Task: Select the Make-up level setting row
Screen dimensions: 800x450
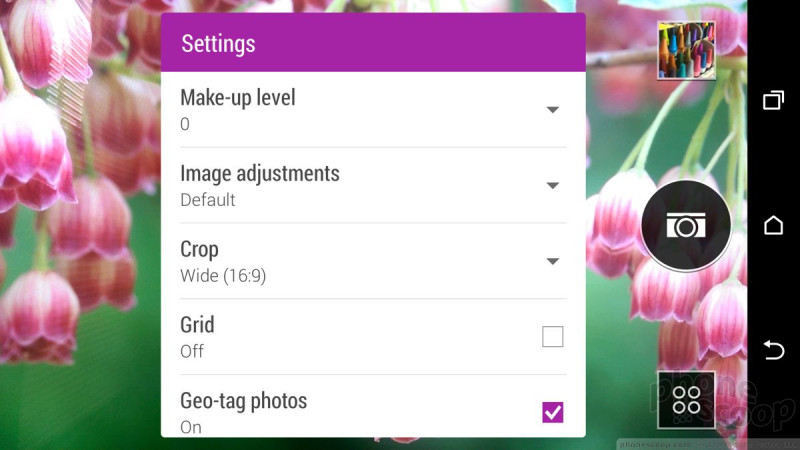Action: click(373, 110)
